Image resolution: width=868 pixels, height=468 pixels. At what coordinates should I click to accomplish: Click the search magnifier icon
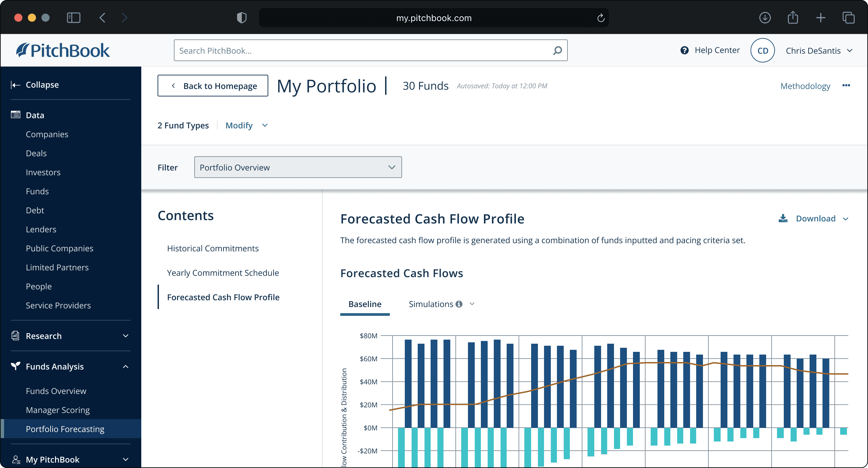click(557, 51)
